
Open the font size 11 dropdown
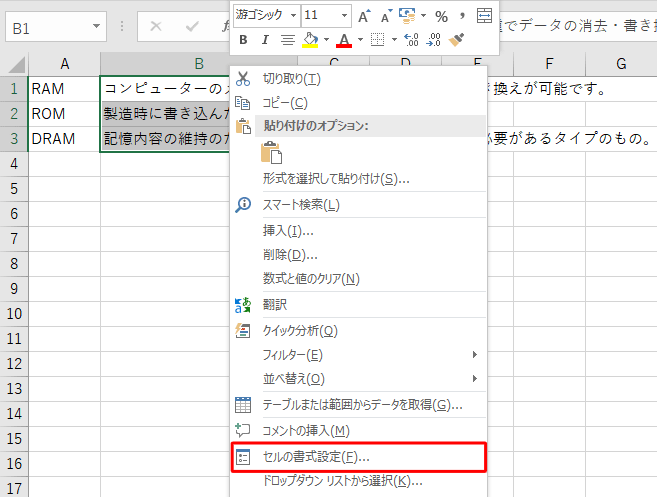(x=344, y=16)
